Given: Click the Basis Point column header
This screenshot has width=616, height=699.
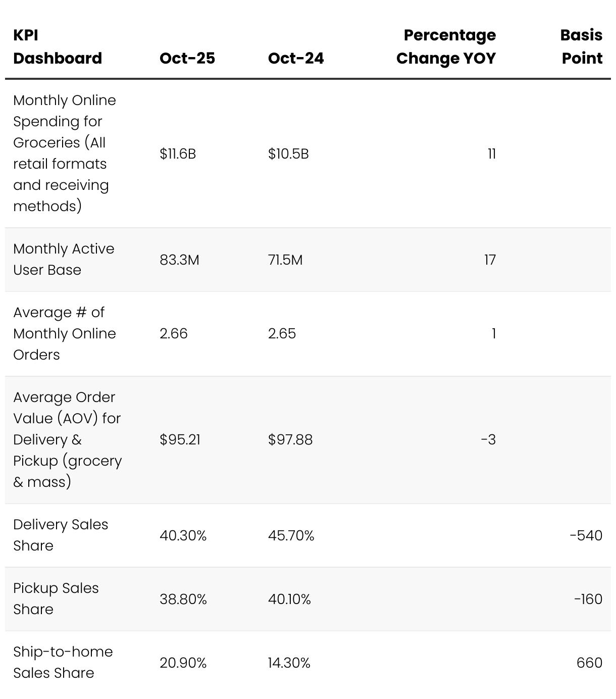Looking at the screenshot, I should (582, 47).
